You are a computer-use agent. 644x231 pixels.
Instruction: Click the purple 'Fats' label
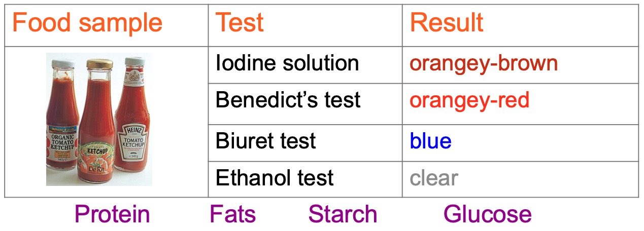232,214
